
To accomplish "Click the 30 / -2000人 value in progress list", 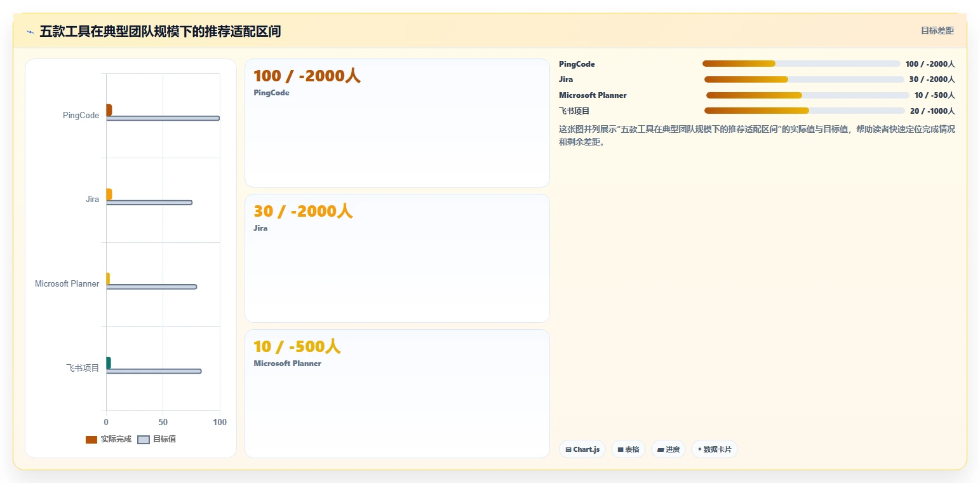I will 932,79.
